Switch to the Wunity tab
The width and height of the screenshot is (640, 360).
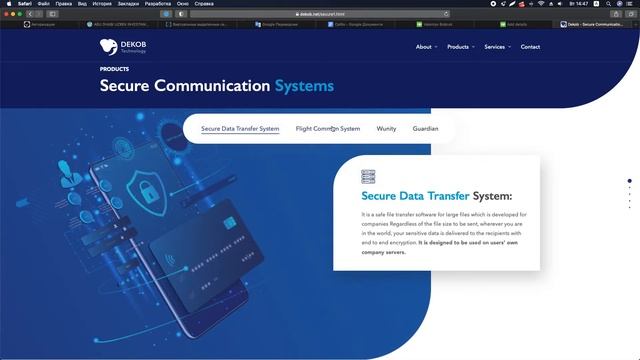click(386, 129)
